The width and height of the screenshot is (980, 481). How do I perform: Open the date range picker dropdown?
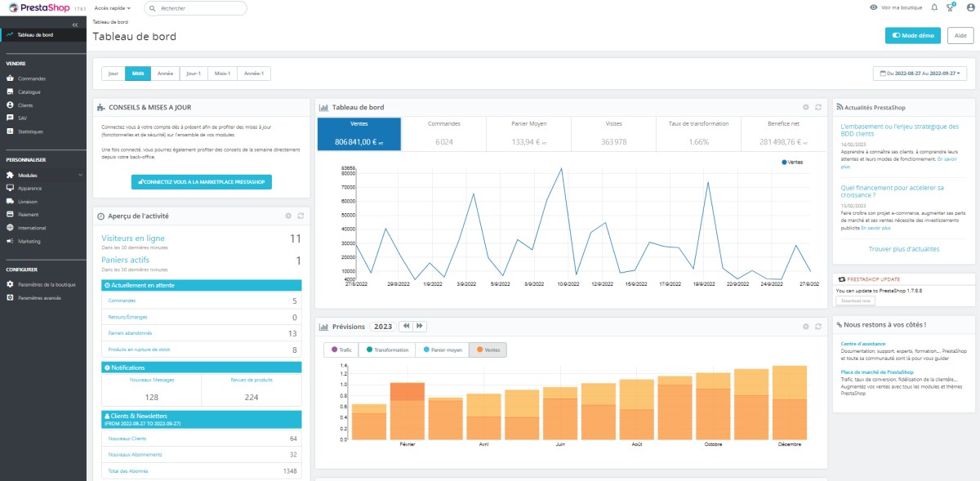tap(920, 73)
